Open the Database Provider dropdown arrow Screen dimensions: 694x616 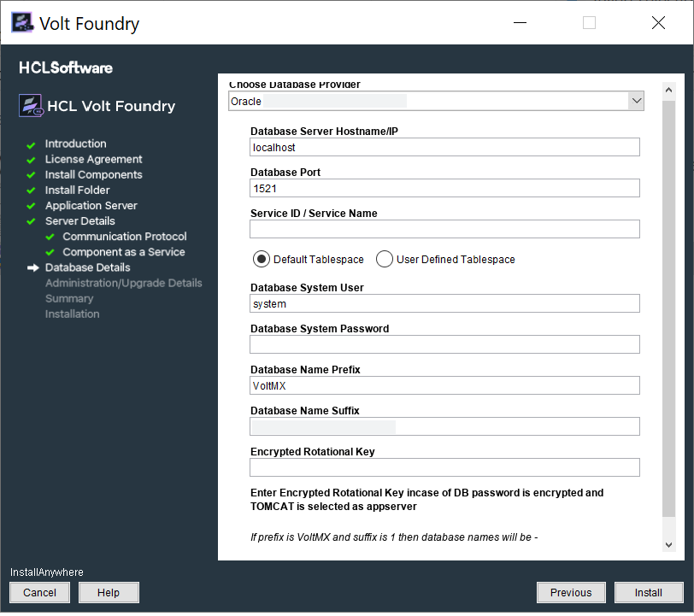click(x=636, y=101)
